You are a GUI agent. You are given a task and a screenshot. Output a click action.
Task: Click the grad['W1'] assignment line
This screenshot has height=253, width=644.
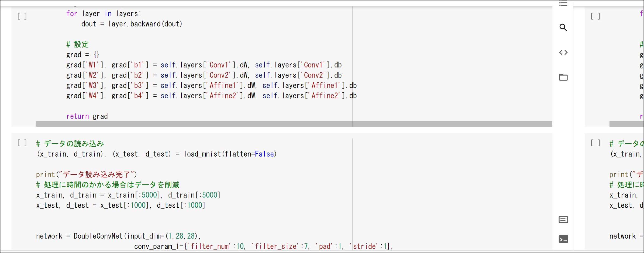coord(204,65)
